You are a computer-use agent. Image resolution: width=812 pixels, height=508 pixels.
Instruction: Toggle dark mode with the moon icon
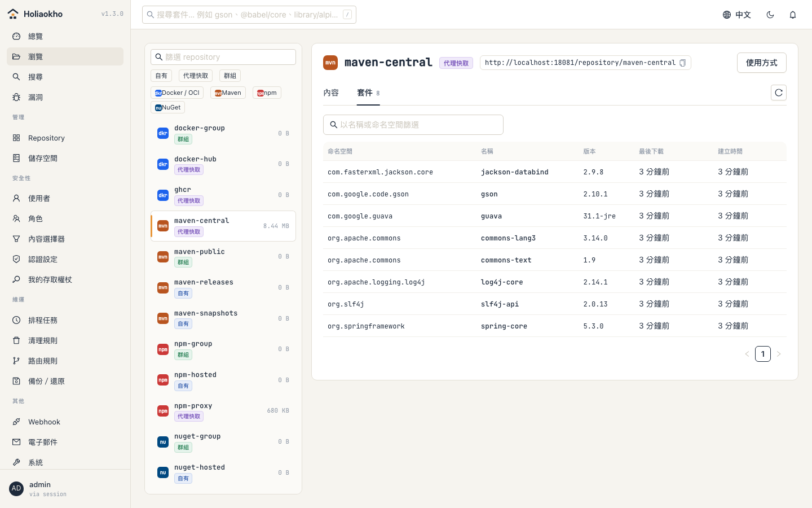tap(770, 15)
